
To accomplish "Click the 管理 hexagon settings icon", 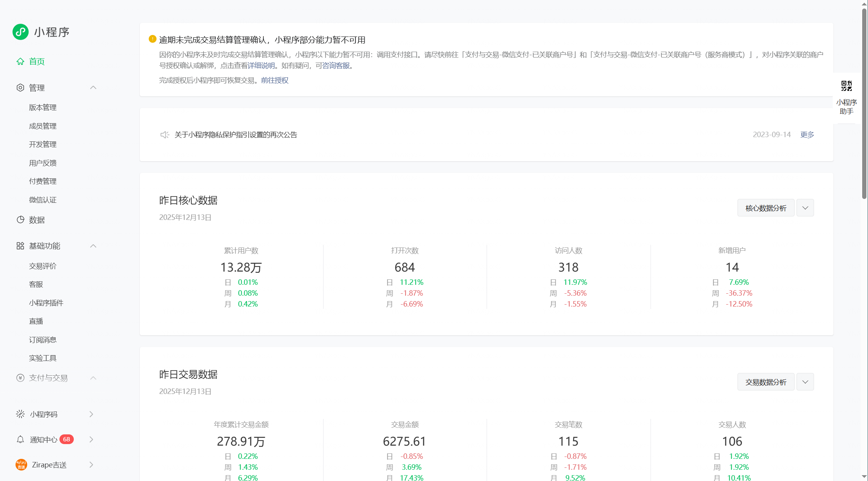I will (20, 88).
